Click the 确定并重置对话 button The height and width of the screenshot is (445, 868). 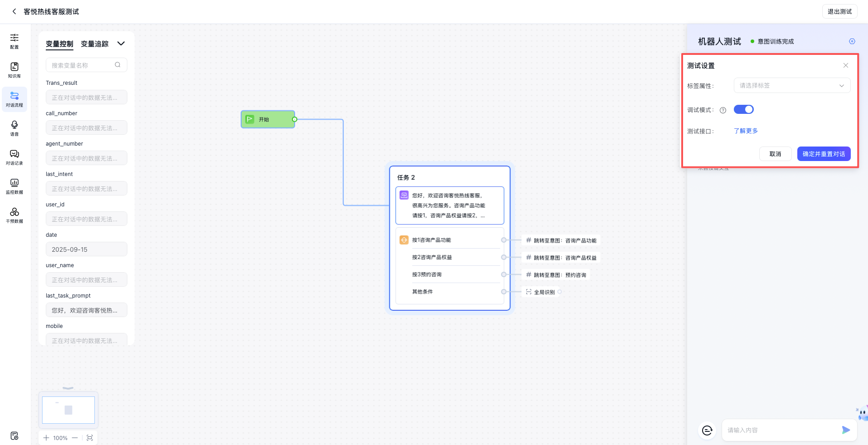coord(823,154)
